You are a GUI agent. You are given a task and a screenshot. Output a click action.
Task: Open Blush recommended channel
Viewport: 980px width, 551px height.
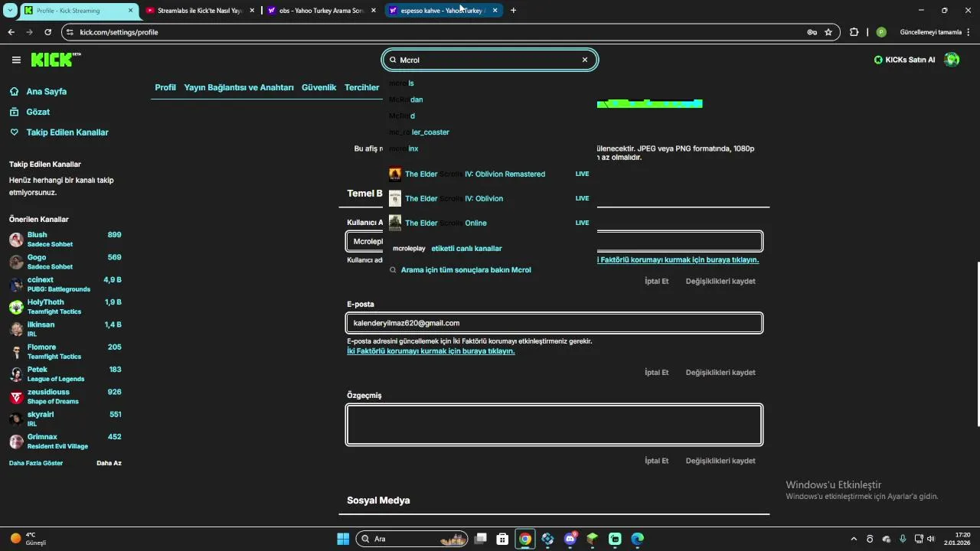click(x=65, y=239)
